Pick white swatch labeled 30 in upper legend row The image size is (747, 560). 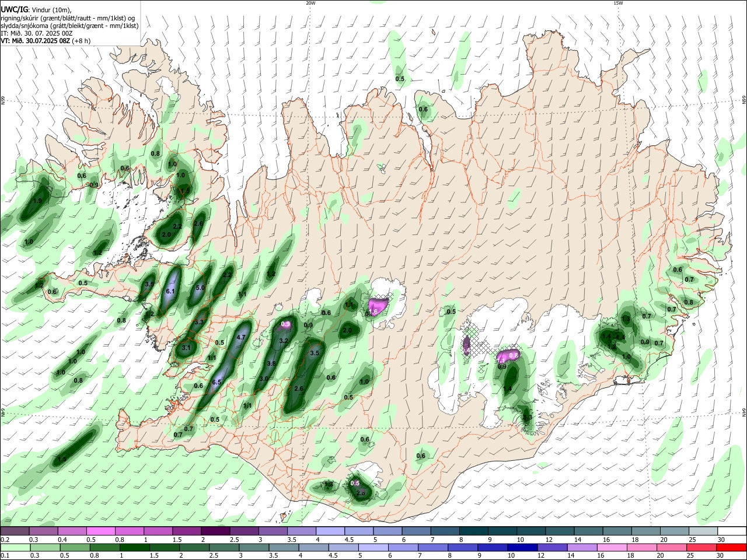[x=732, y=531]
